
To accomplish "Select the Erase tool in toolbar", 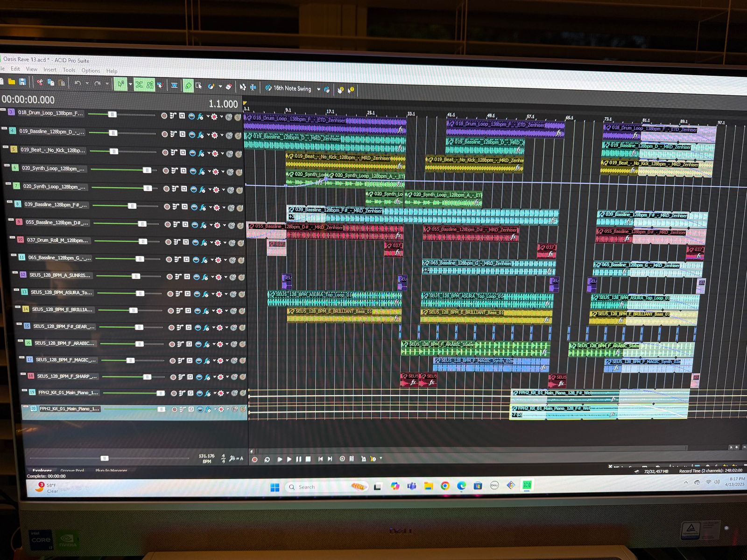I will (x=228, y=87).
